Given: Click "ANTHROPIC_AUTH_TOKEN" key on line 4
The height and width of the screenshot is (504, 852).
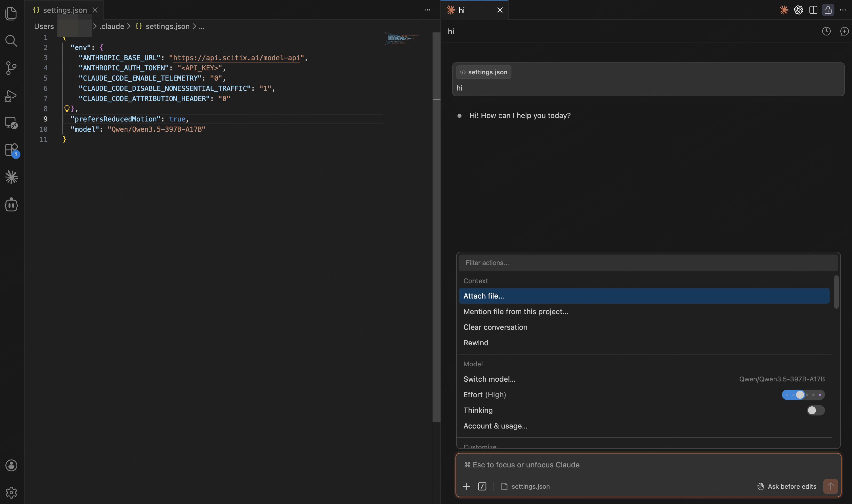Looking at the screenshot, I should coord(124,68).
